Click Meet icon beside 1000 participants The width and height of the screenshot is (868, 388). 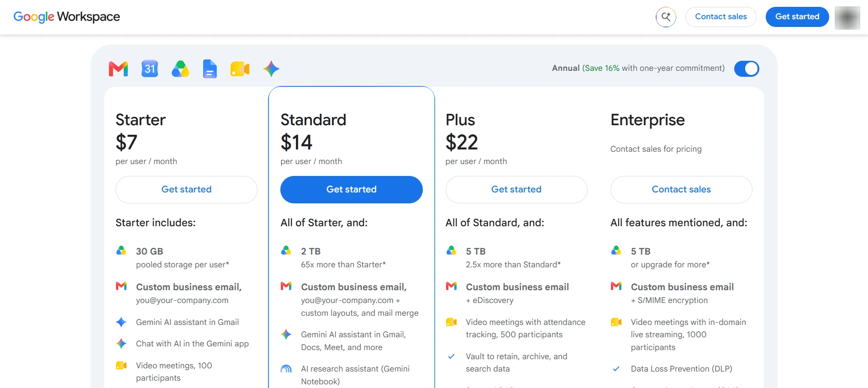(616, 322)
